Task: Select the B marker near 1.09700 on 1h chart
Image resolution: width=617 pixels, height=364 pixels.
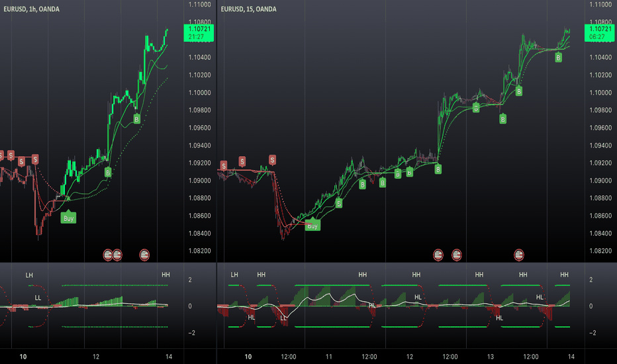Action: point(136,119)
